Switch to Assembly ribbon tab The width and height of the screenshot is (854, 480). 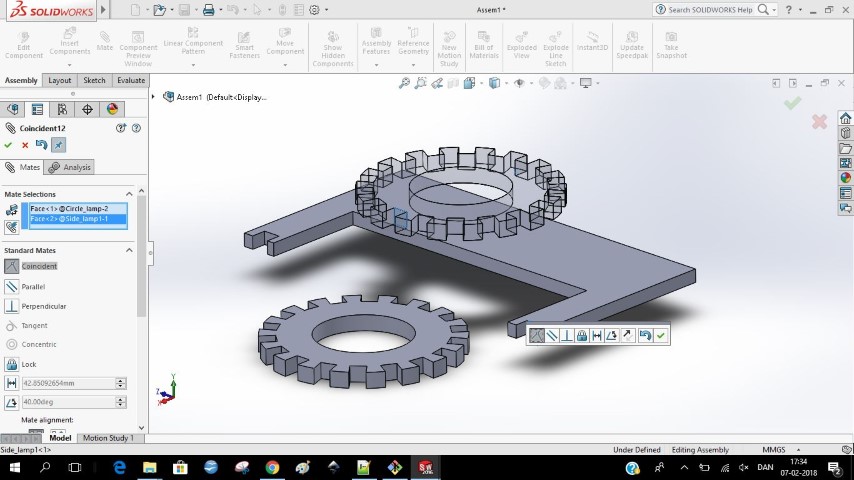[x=21, y=80]
